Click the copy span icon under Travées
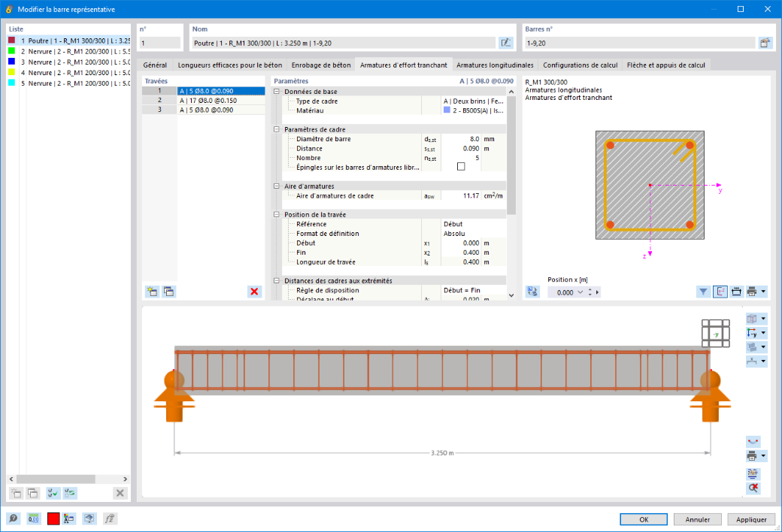 click(x=168, y=292)
